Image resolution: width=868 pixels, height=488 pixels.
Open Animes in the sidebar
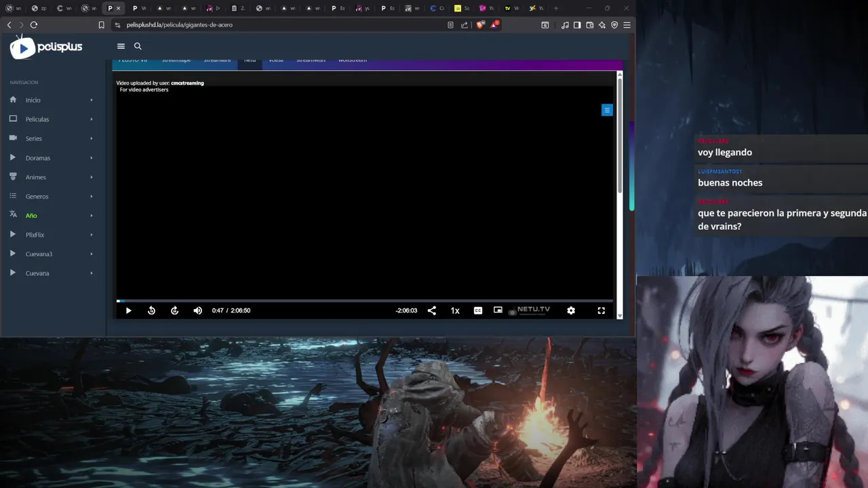36,177
